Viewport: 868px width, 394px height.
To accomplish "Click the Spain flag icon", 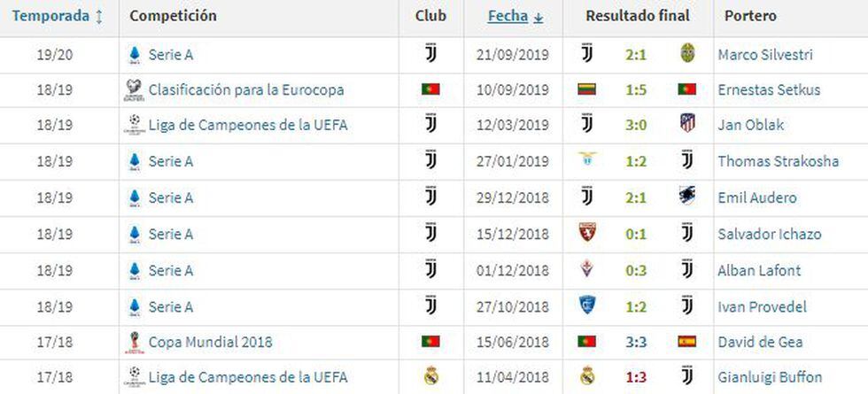I will tap(686, 341).
